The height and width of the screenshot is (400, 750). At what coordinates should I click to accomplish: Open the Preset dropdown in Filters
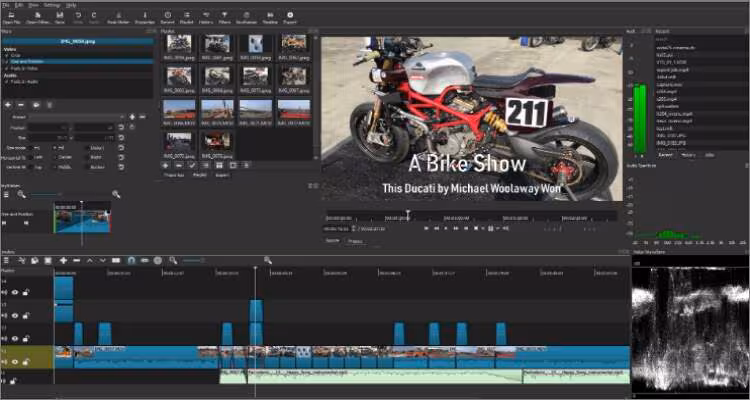pos(77,117)
